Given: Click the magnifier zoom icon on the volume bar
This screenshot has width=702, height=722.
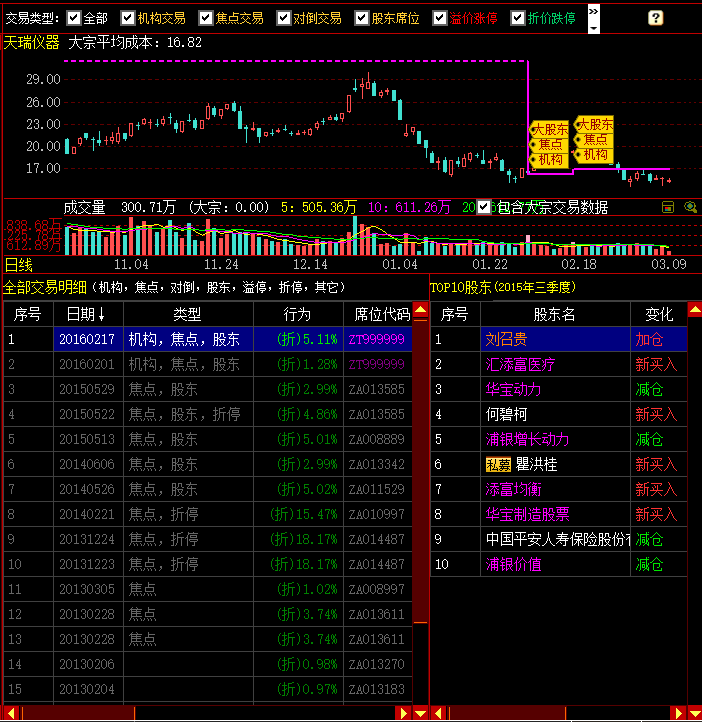Looking at the screenshot, I should pos(687,207).
